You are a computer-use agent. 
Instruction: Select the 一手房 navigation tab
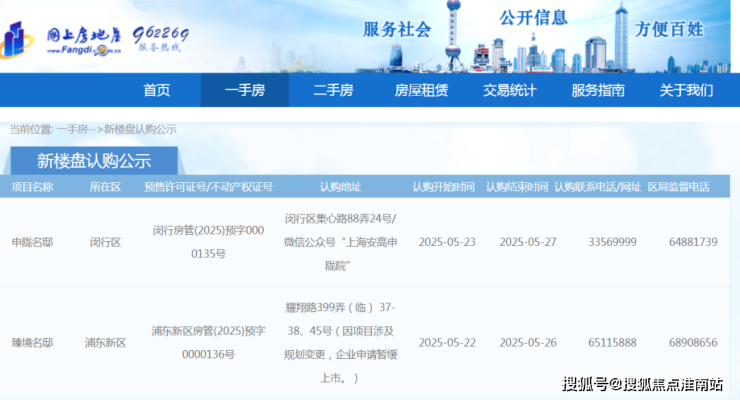244,90
